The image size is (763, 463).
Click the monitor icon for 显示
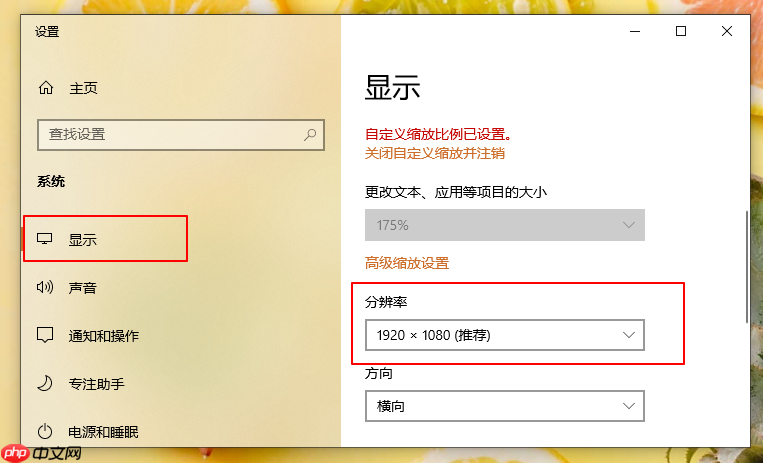click(44, 240)
